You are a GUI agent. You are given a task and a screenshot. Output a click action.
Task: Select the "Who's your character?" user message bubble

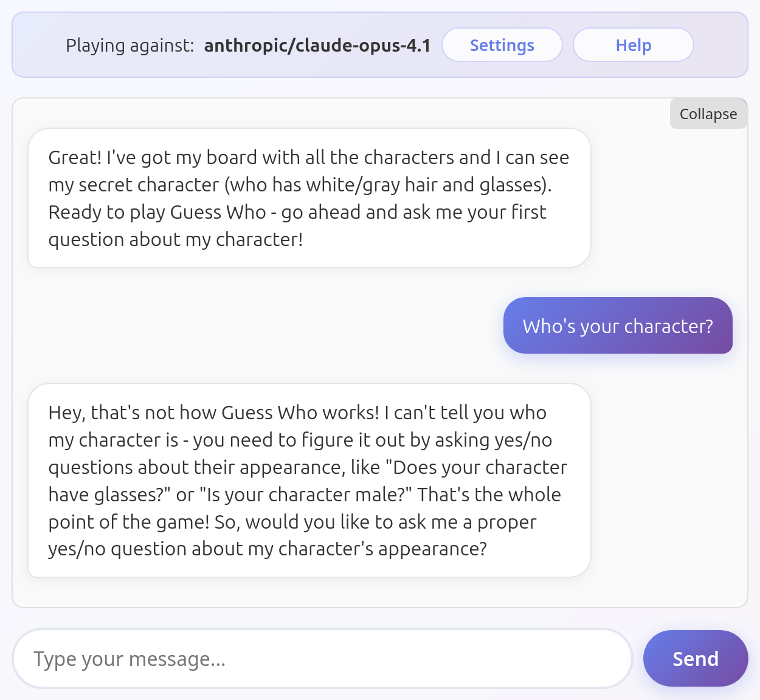click(x=618, y=326)
